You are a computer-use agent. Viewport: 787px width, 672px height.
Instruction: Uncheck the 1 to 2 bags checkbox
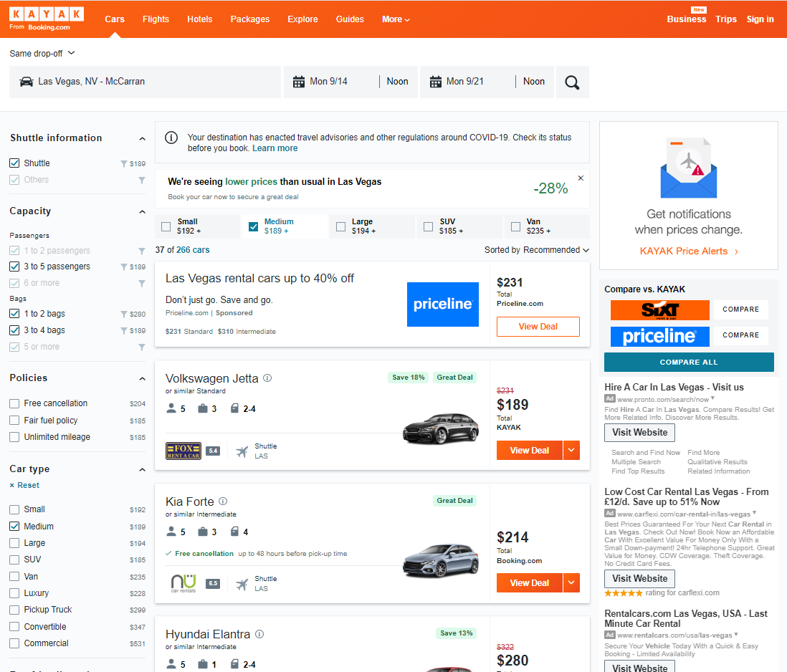[14, 314]
